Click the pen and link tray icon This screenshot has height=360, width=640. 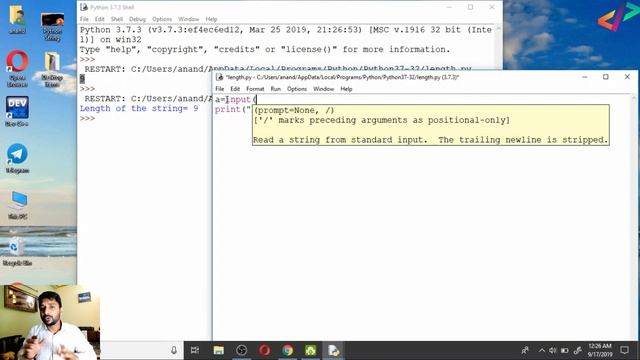pos(578,350)
